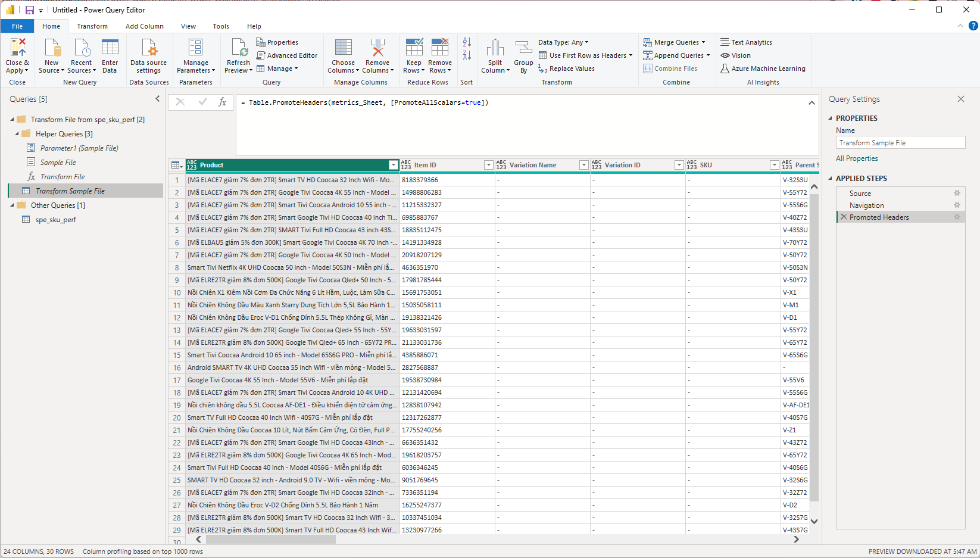The height and width of the screenshot is (558, 980).
Task: Sort ascending with A-Z icon
Action: click(467, 42)
